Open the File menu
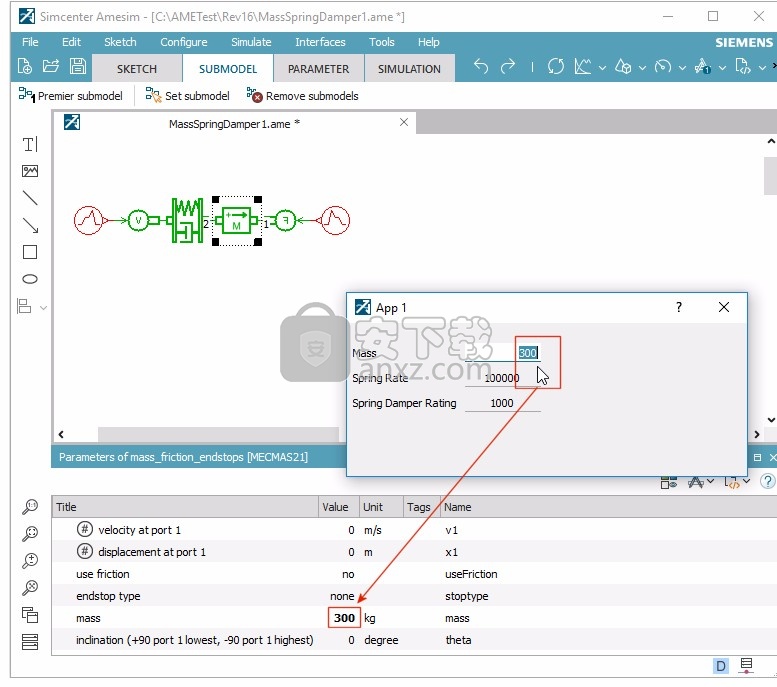 pyautogui.click(x=30, y=42)
